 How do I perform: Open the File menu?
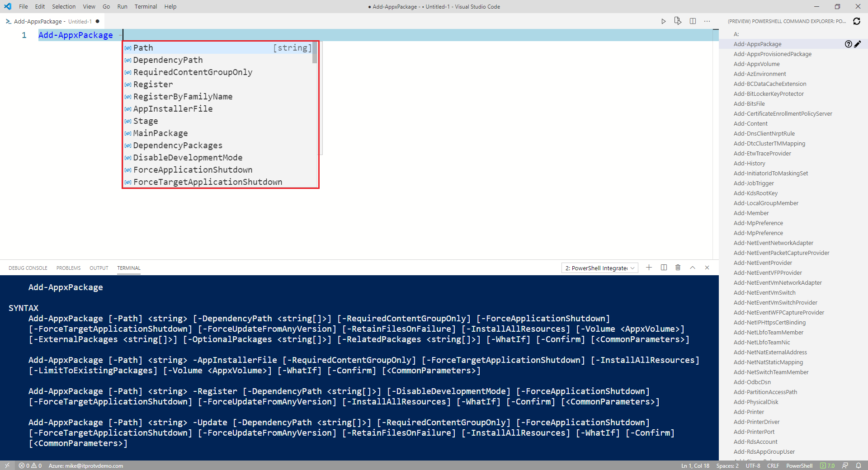click(x=24, y=6)
